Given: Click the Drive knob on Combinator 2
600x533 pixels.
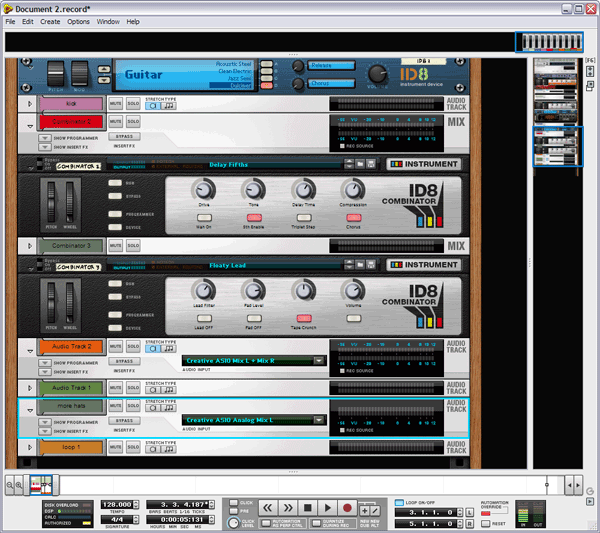Looking at the screenshot, I should pos(204,190).
